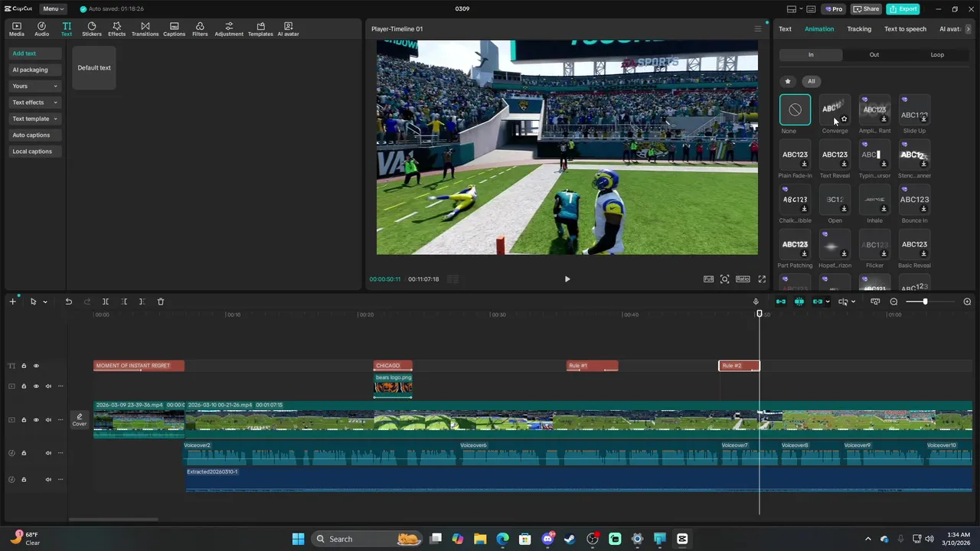Open the Media panel

click(x=16, y=29)
